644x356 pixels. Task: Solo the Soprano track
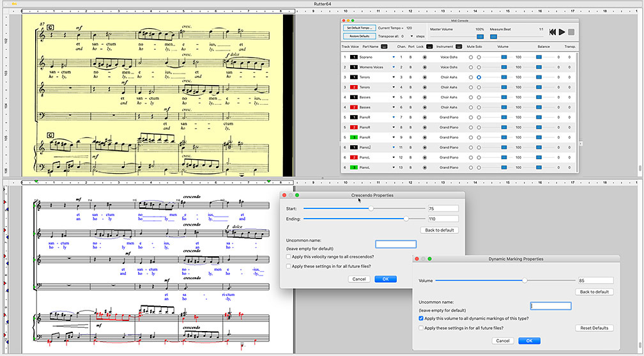pyautogui.click(x=479, y=57)
